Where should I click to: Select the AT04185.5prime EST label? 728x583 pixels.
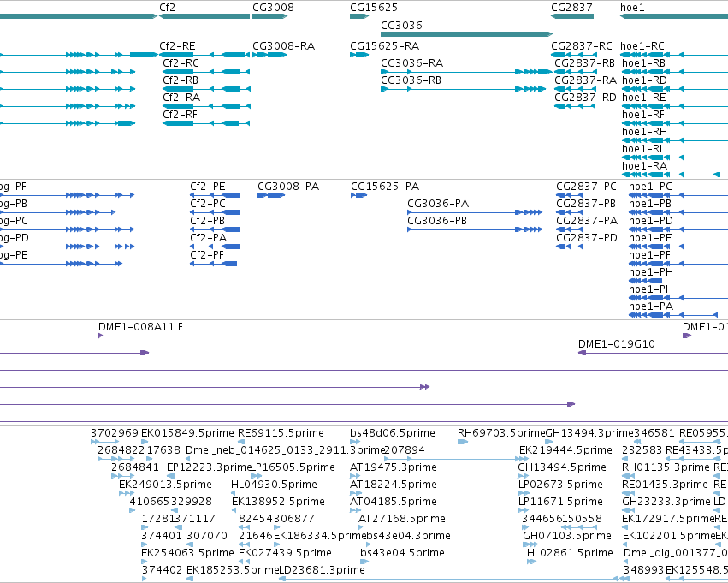(x=394, y=503)
